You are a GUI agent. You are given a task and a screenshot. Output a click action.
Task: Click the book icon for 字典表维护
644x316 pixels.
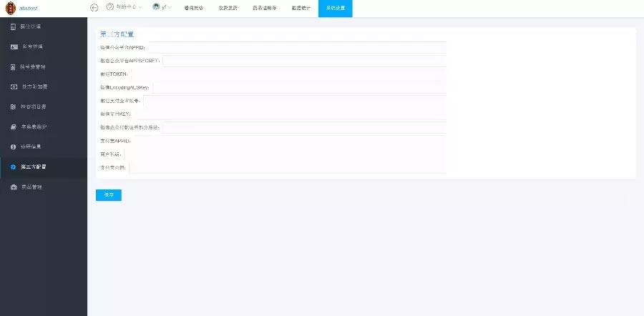13,127
